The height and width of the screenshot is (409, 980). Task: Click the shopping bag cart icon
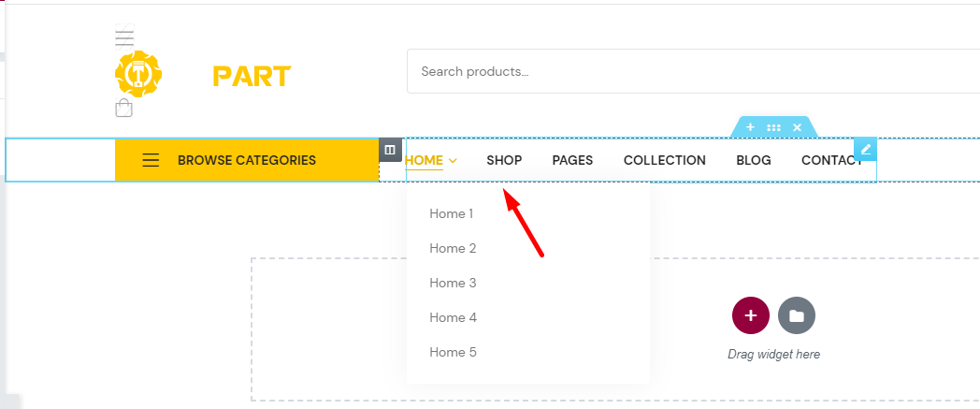(123, 109)
